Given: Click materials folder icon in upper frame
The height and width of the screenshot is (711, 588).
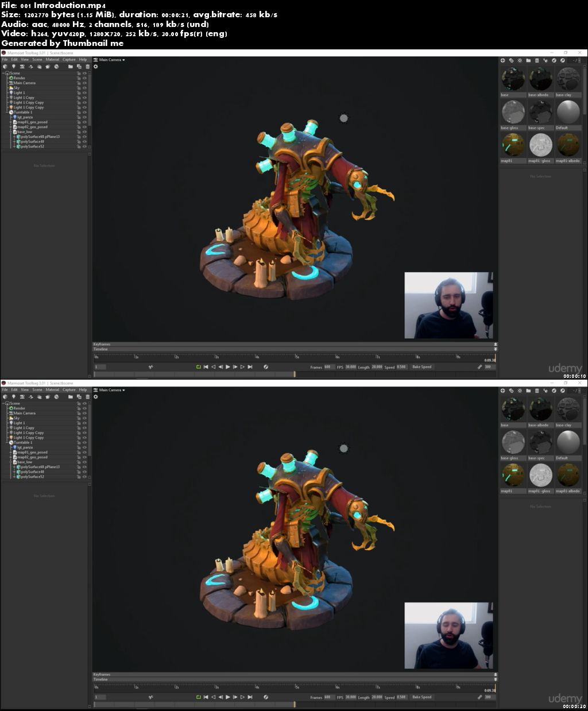Looking at the screenshot, I should click(528, 60).
